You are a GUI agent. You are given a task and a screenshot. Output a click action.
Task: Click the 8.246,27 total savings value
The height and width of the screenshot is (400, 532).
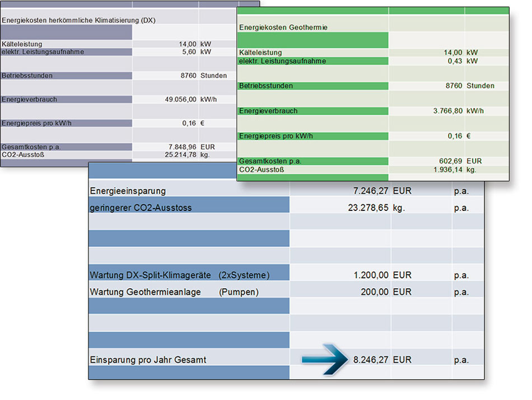(x=371, y=360)
